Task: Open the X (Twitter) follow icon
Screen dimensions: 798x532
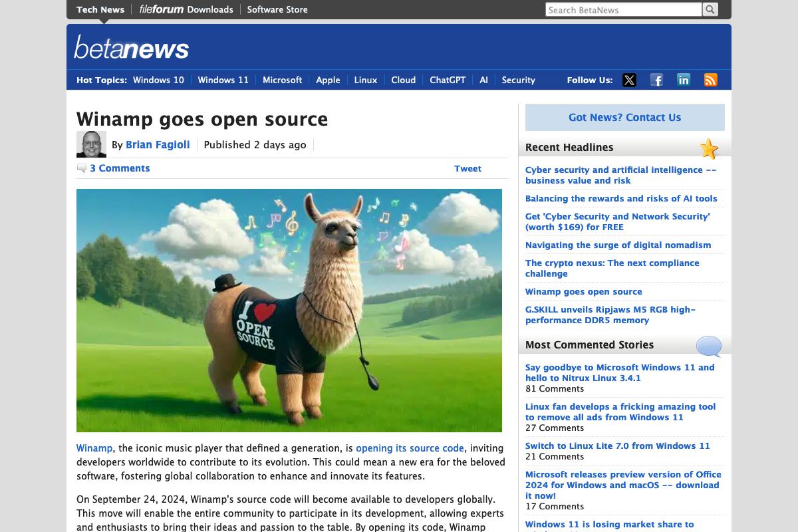Action: click(x=629, y=80)
